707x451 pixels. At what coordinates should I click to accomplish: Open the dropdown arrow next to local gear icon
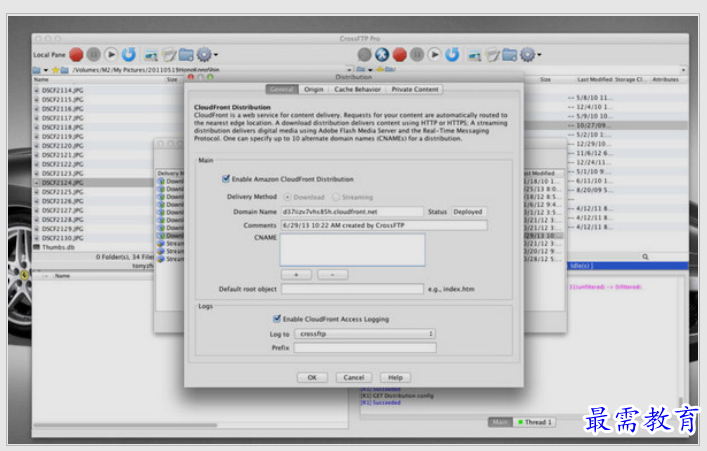216,55
